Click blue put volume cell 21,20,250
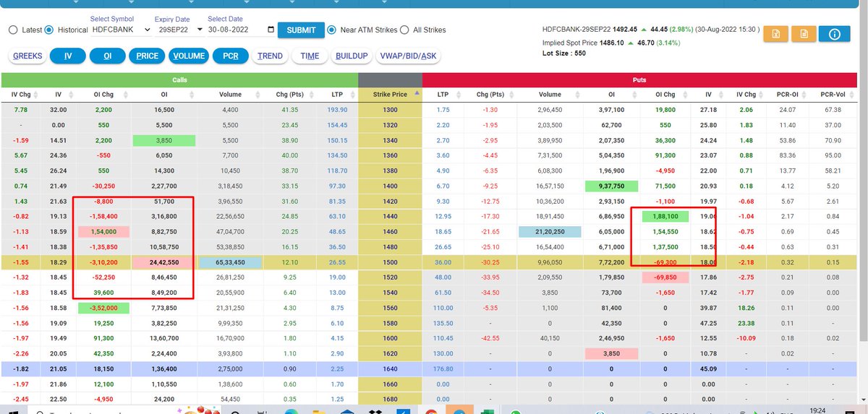This screenshot has height=414, width=868. pyautogui.click(x=550, y=230)
